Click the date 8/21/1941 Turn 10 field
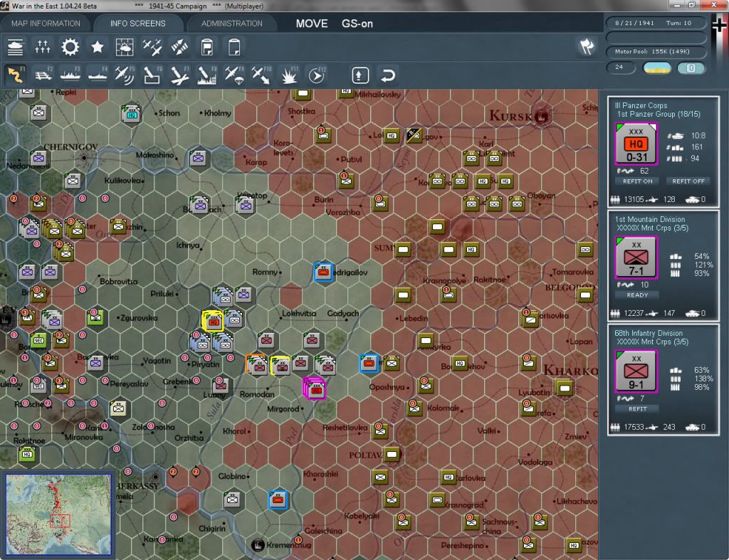729x560 pixels. (x=656, y=23)
